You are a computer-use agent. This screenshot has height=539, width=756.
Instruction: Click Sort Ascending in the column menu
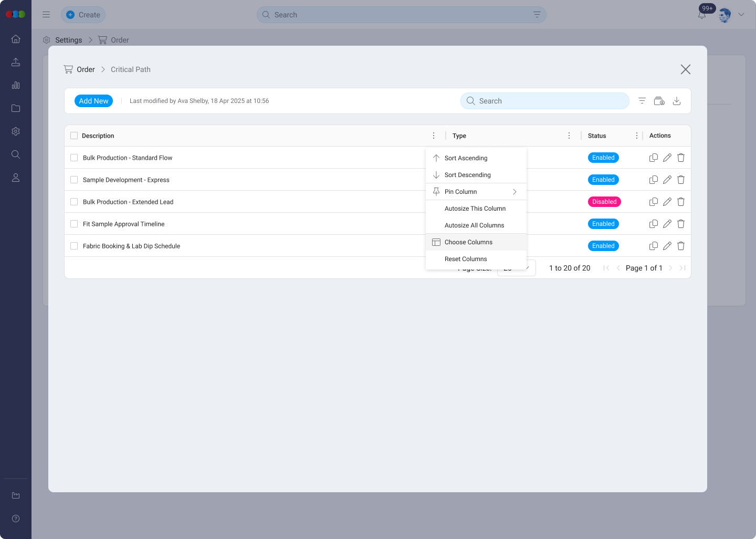[466, 158]
